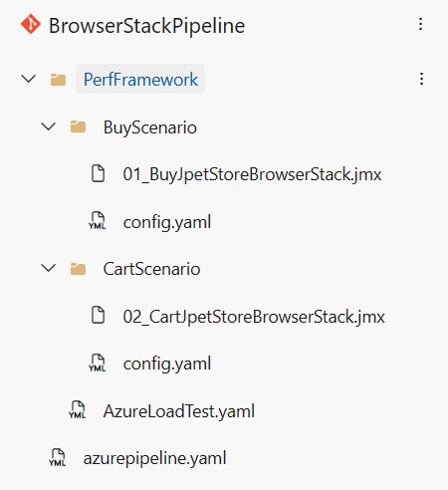Click the YML icon of BuyScenario config.yaml
Screen dimensions: 448x490
pyautogui.click(x=98, y=220)
